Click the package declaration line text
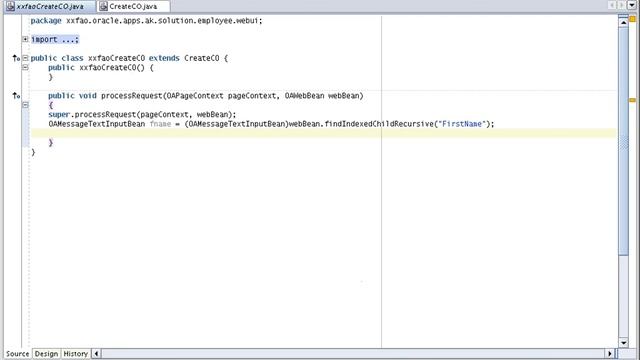This screenshot has height=360, width=640. point(147,21)
